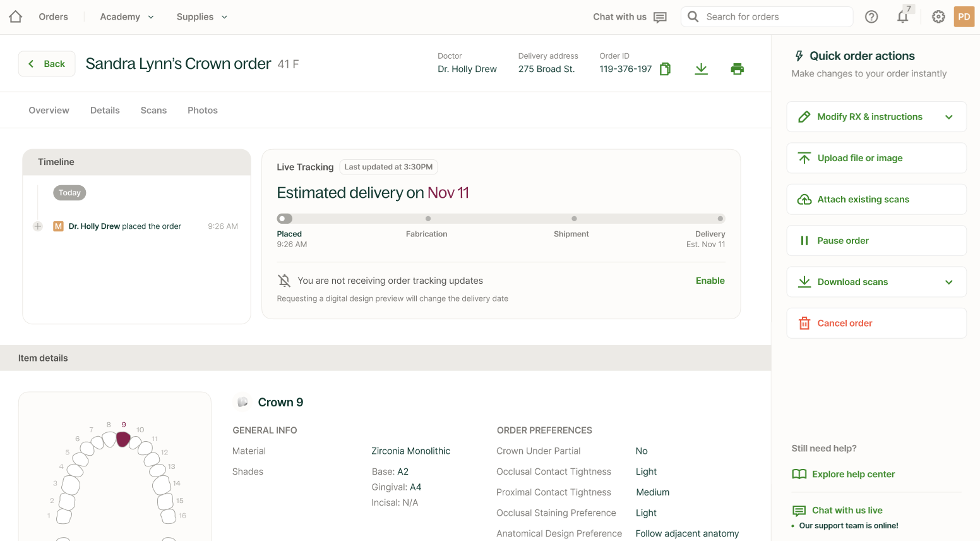This screenshot has width=980, height=541.
Task: Click the download icon beside order ID
Action: pos(701,69)
